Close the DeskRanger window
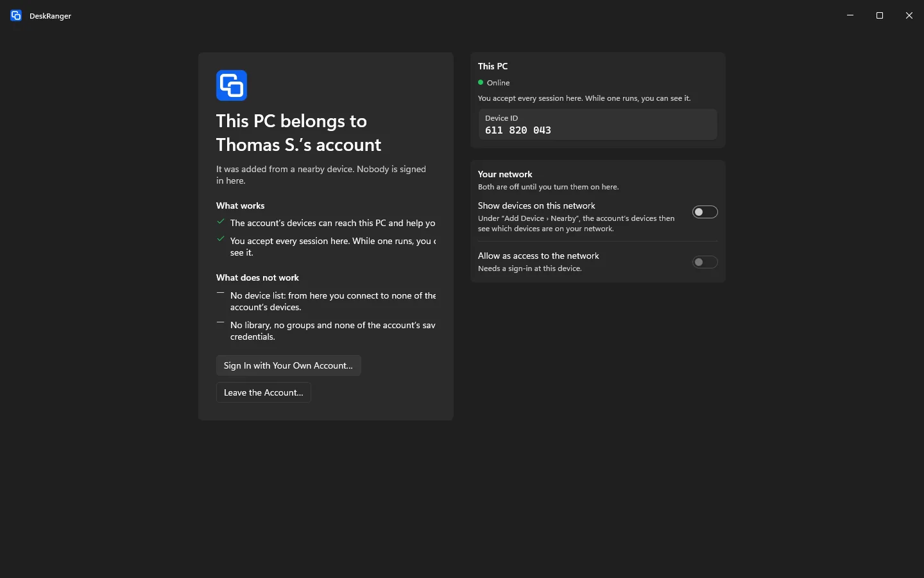This screenshot has height=578, width=924. click(x=909, y=15)
